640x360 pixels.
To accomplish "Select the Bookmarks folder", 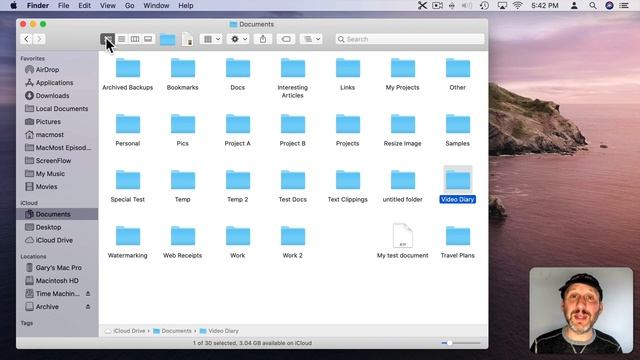I will click(182, 74).
